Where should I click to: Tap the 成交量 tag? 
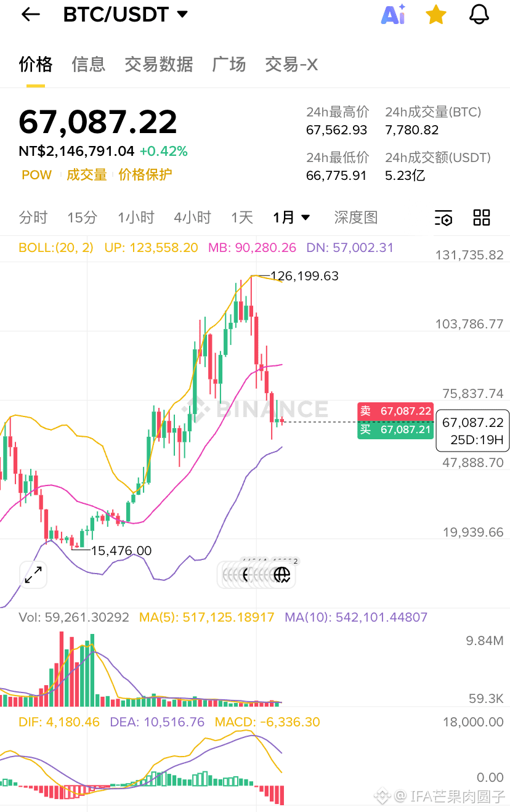tap(87, 175)
